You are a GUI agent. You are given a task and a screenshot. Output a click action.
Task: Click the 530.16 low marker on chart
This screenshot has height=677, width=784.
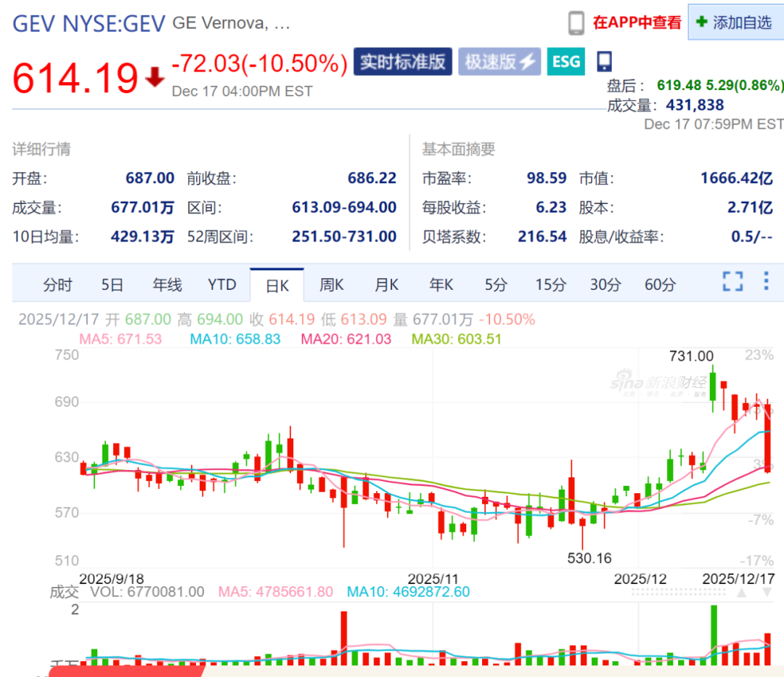coord(589,559)
